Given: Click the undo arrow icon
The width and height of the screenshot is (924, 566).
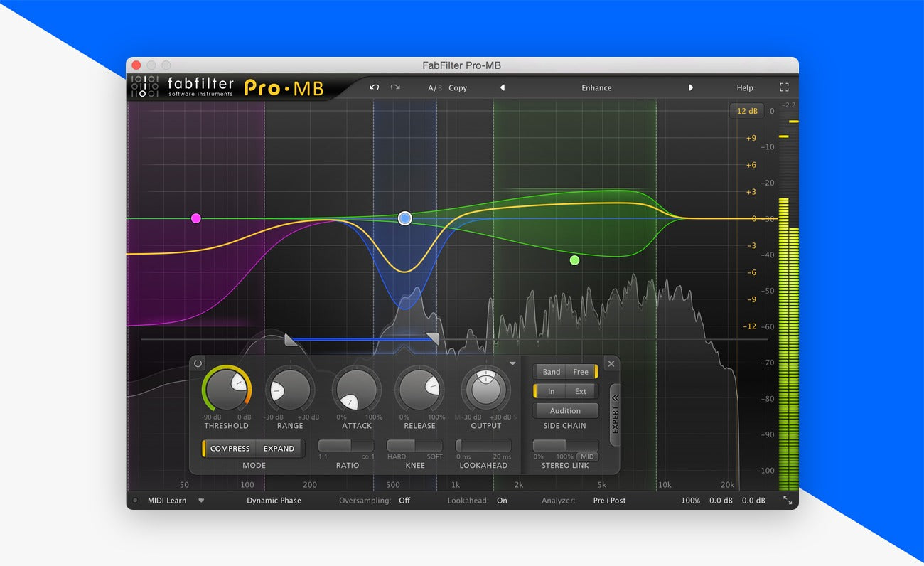Looking at the screenshot, I should tap(374, 87).
